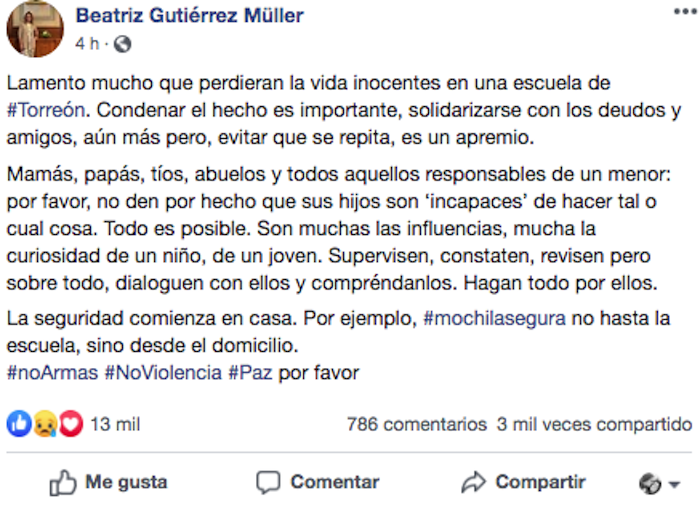Click the Compartir arrow icon

(x=473, y=482)
